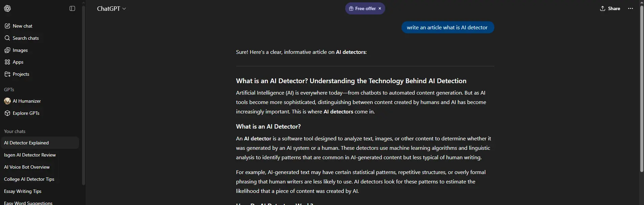The image size is (644, 205).
Task: Dismiss the Free offer badge
Action: click(x=380, y=8)
